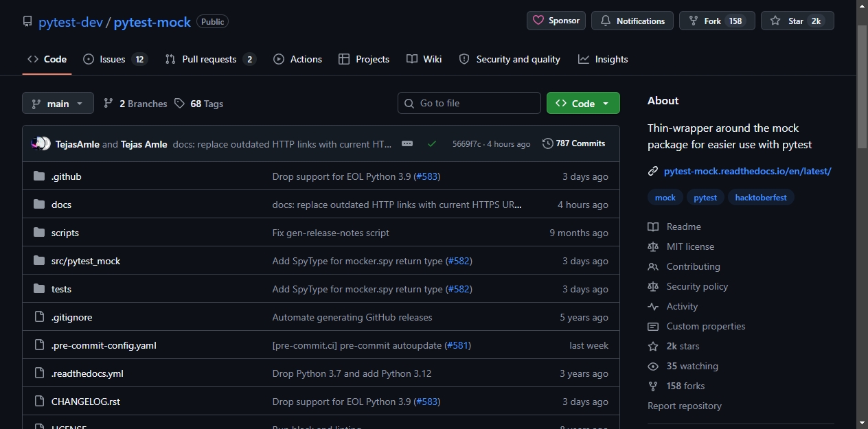Focus the Go to file search field
The height and width of the screenshot is (429, 868).
point(469,104)
